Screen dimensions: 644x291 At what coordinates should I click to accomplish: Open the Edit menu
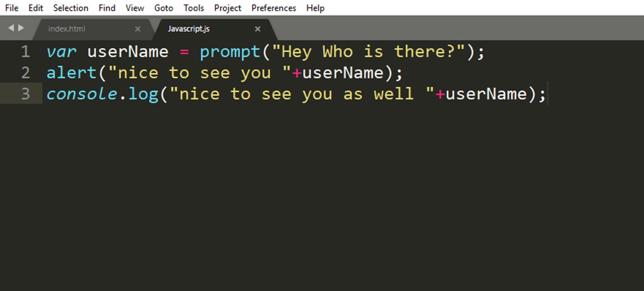point(36,8)
